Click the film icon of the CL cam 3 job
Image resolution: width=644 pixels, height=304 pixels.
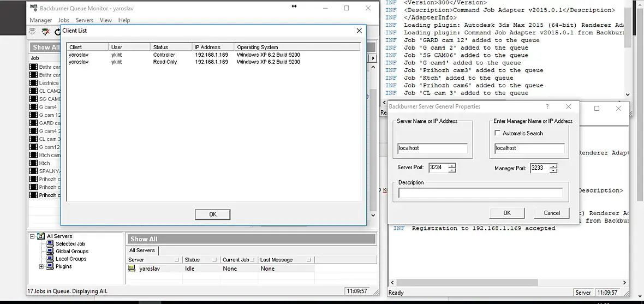[x=33, y=139]
